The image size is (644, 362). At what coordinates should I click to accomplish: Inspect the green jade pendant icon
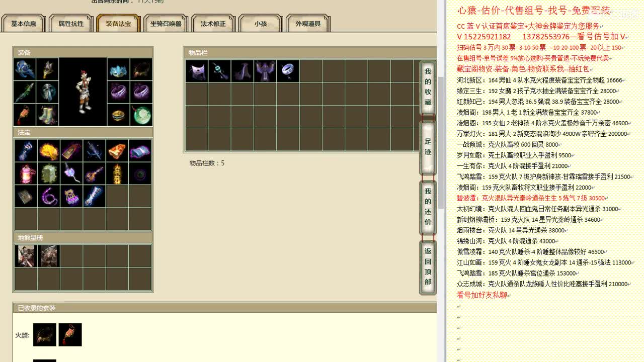point(142,115)
